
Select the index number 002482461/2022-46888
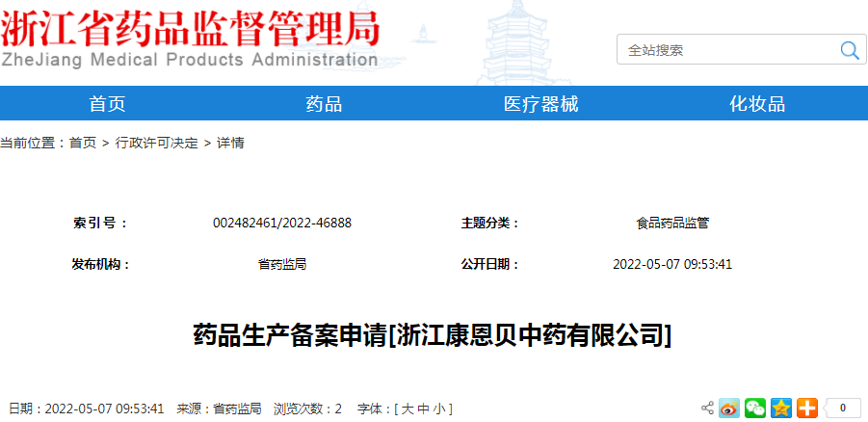tap(282, 224)
